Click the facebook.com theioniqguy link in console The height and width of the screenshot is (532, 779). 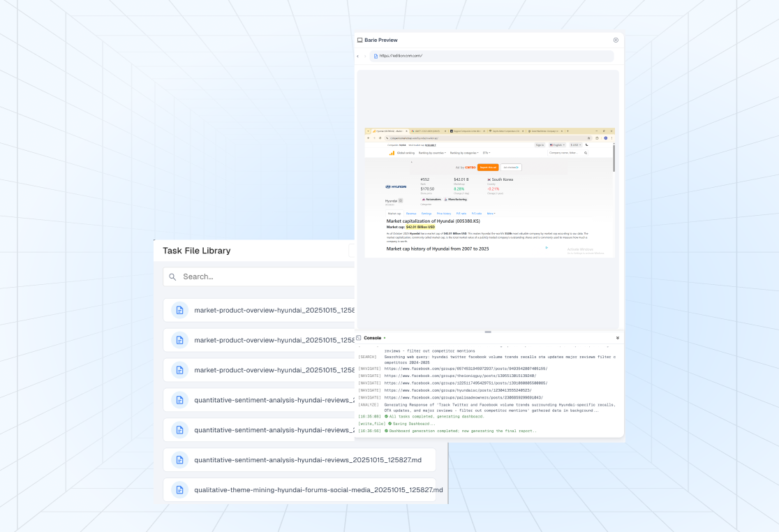[461, 376]
